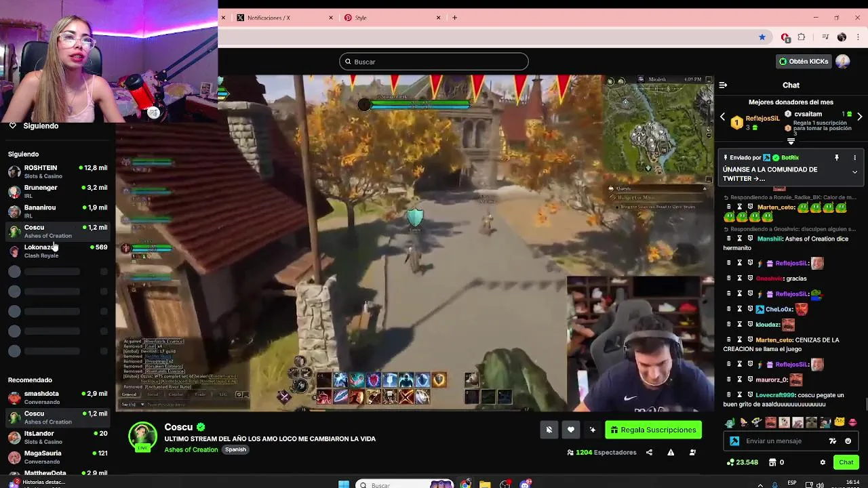Show previous top donors with left chevron
Image resolution: width=868 pixels, height=488 pixels.
click(x=722, y=117)
